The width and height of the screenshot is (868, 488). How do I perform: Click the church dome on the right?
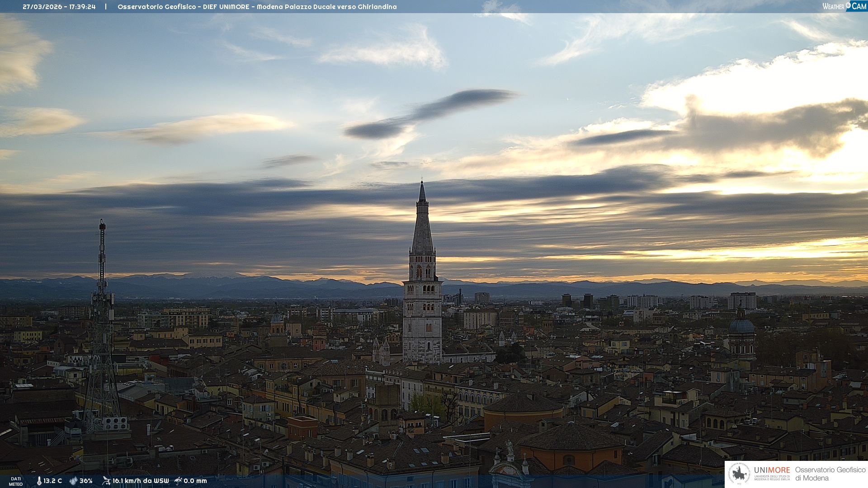[741, 325]
